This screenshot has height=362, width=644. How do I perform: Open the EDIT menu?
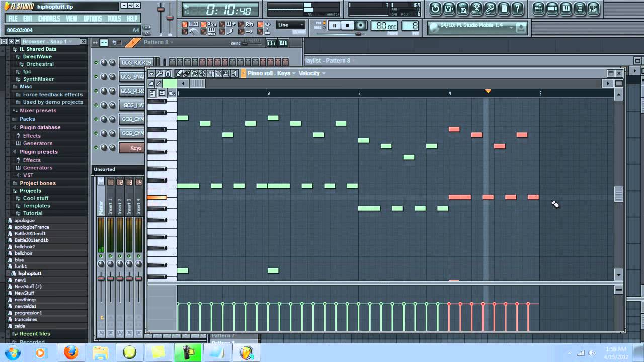(28, 19)
